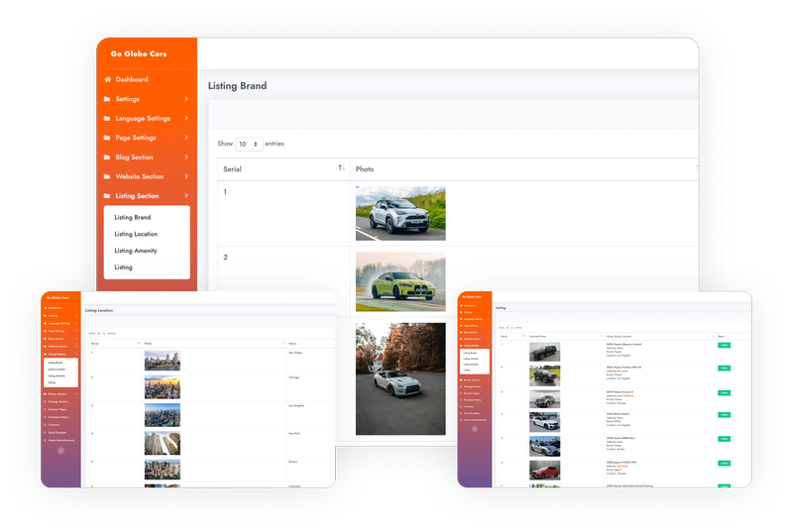Image resolution: width=793 pixels, height=532 pixels.
Task: Expand the Blog Section chevron arrow
Action: pyautogui.click(x=185, y=158)
